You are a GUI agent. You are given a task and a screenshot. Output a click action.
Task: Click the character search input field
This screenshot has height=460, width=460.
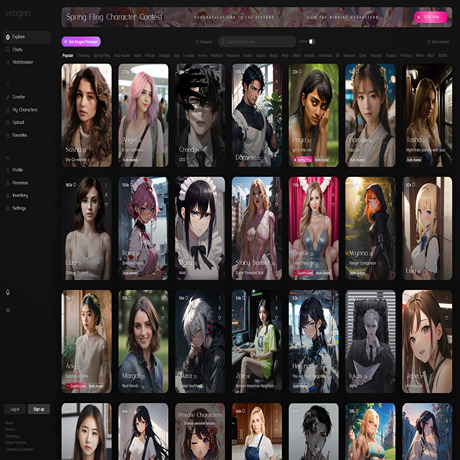tap(257, 42)
